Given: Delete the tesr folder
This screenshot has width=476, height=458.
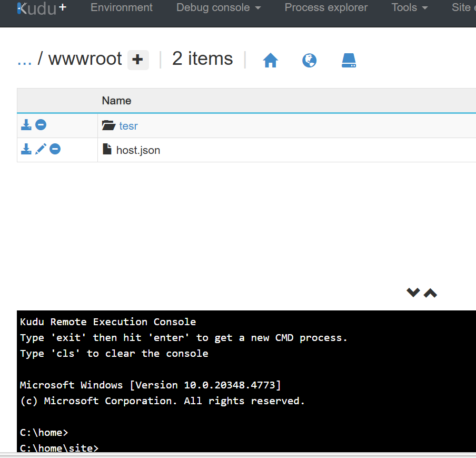Looking at the screenshot, I should pos(41,124).
